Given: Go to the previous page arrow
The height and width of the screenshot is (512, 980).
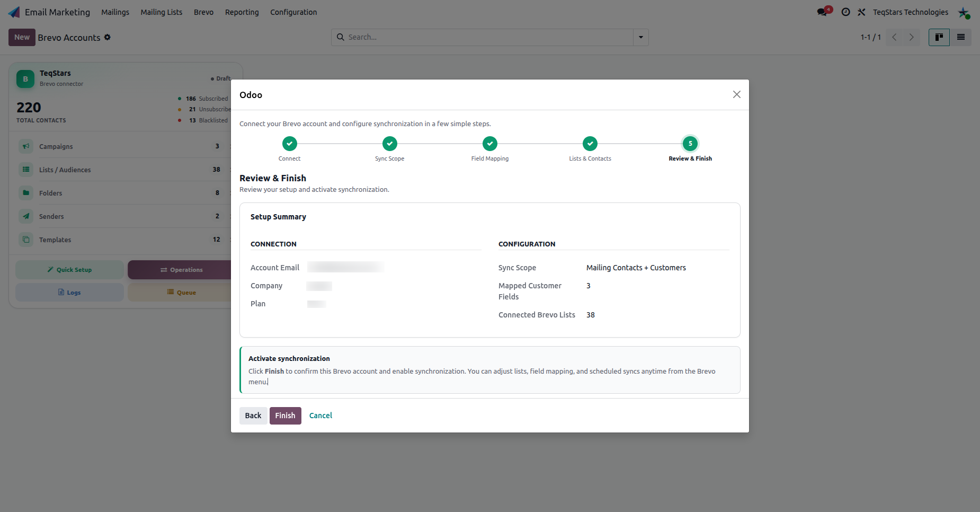Looking at the screenshot, I should coord(894,37).
